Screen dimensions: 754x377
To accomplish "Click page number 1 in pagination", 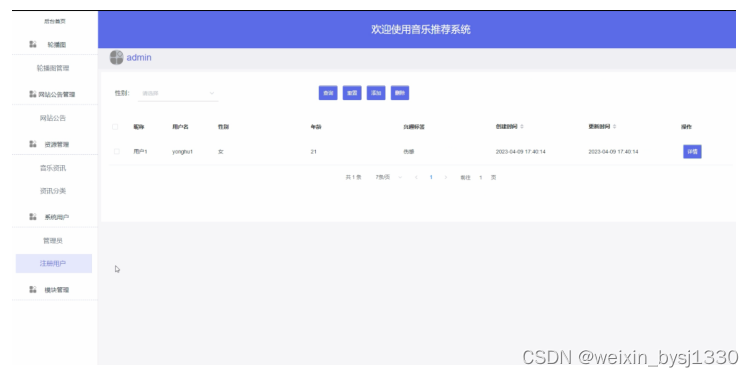I will pyautogui.click(x=431, y=177).
